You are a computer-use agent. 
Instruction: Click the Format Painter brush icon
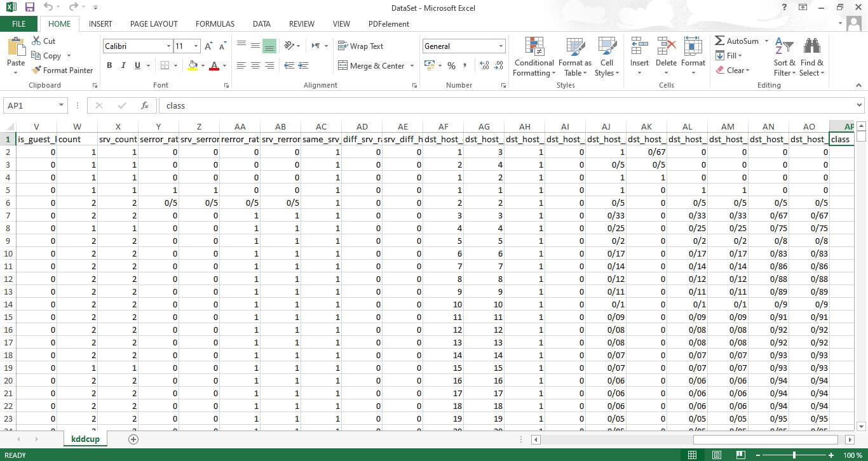pyautogui.click(x=37, y=70)
